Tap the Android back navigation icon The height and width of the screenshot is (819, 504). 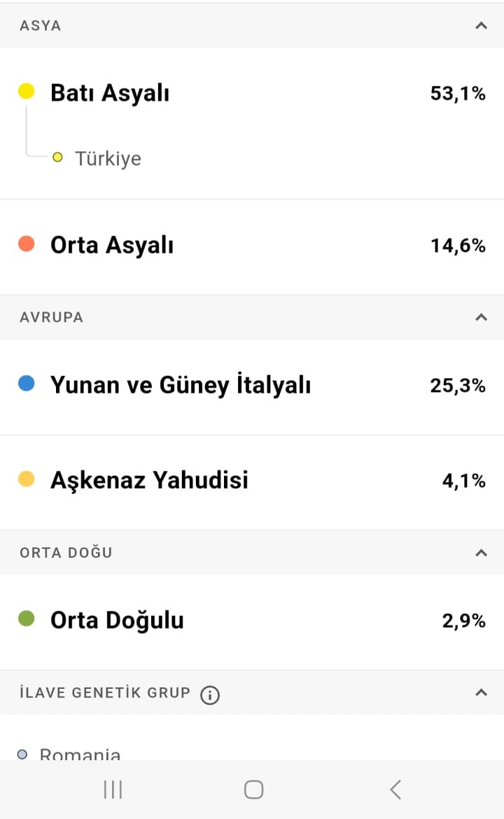pos(396,789)
